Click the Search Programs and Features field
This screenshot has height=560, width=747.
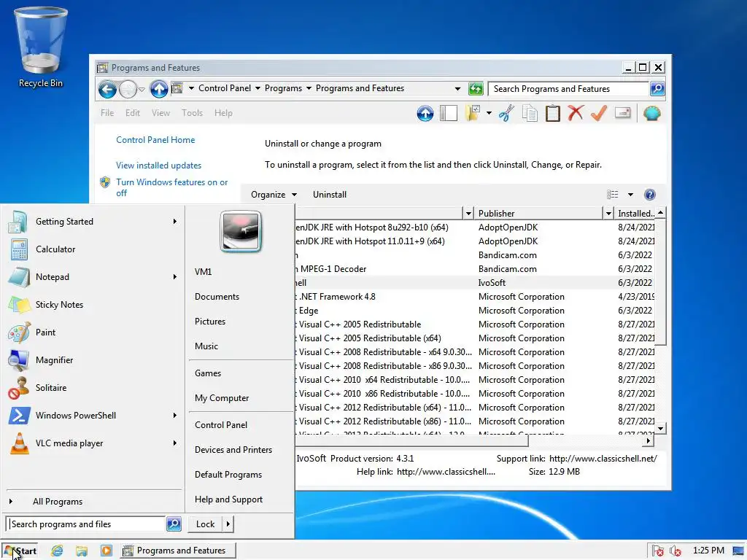[x=569, y=88]
